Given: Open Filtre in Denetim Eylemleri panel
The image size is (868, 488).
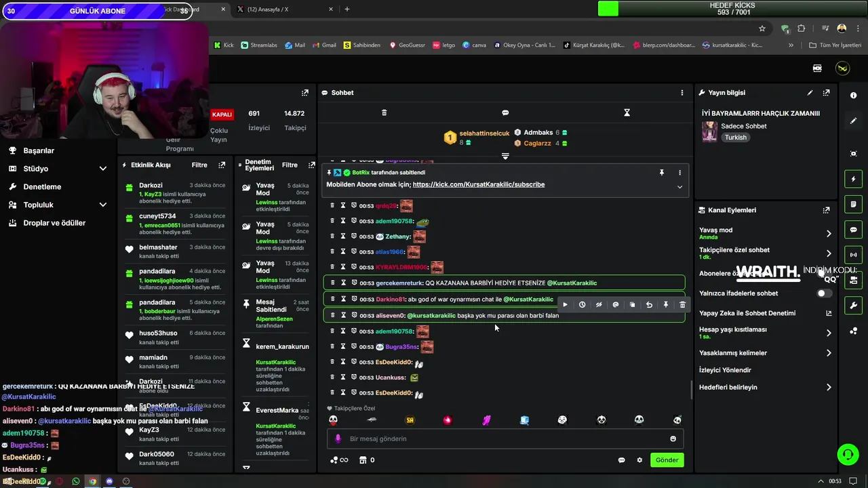Looking at the screenshot, I should [x=290, y=165].
